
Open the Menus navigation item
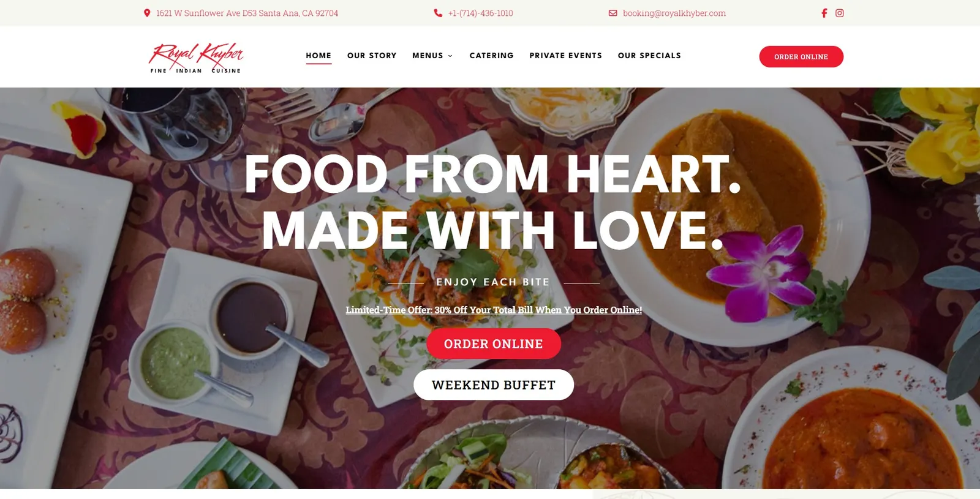(428, 56)
